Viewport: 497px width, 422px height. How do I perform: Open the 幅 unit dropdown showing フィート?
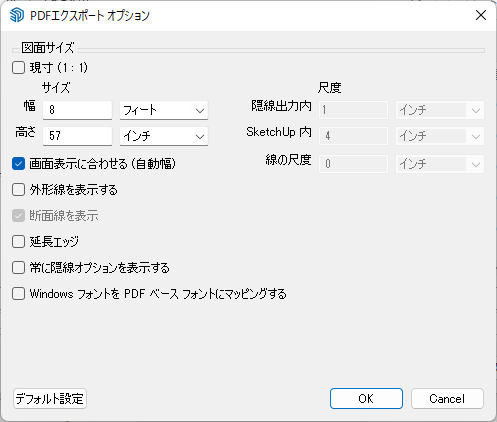(164, 110)
